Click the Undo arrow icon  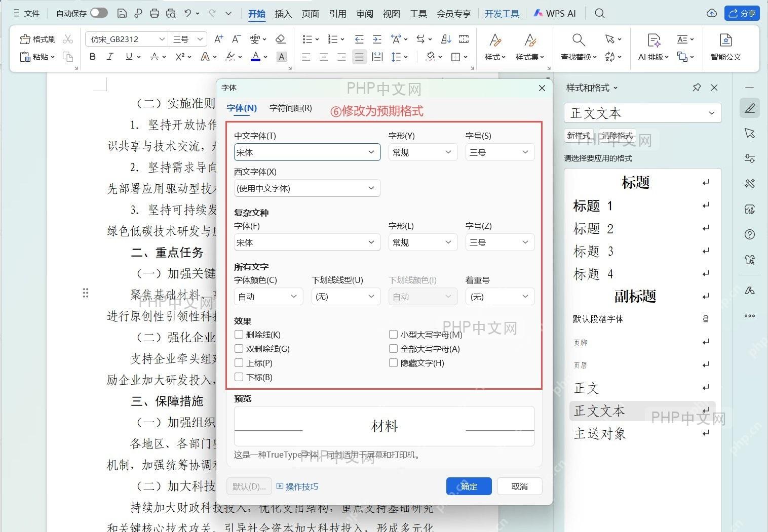coord(188,13)
